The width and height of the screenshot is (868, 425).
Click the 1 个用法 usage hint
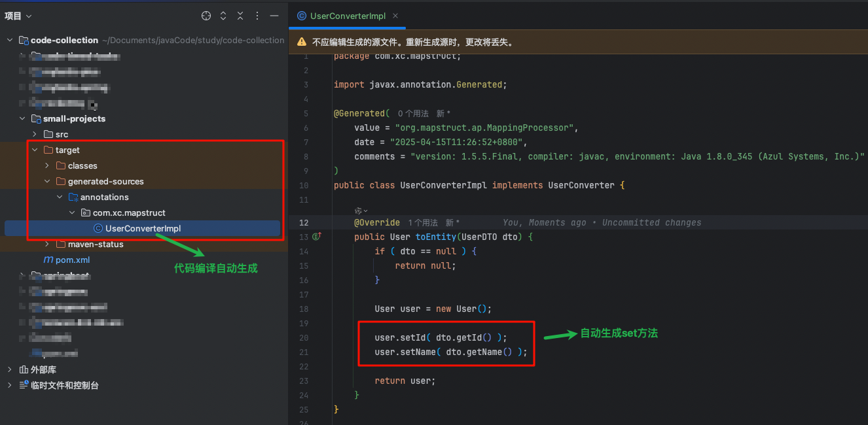pos(423,222)
